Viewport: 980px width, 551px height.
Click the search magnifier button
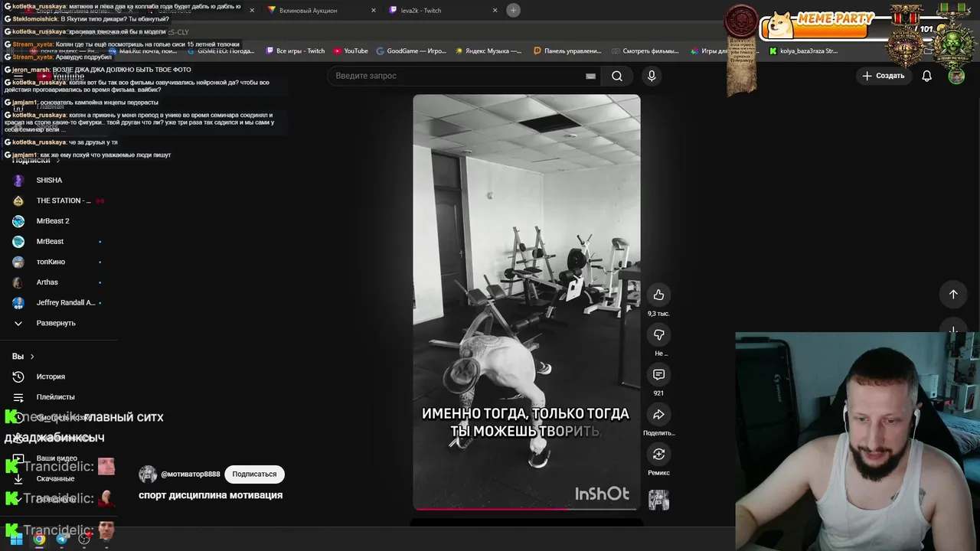pyautogui.click(x=617, y=76)
